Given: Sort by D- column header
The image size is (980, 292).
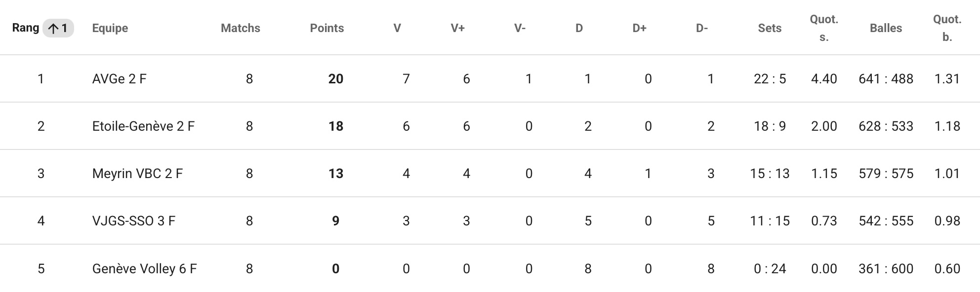Looking at the screenshot, I should (702, 28).
